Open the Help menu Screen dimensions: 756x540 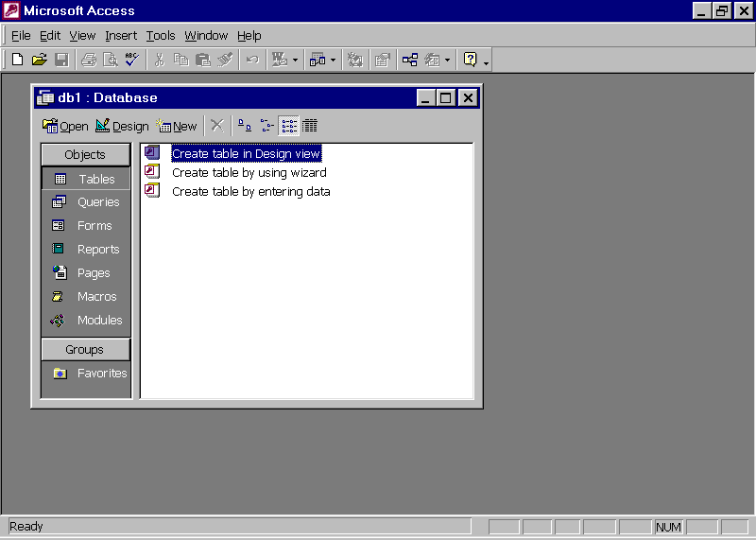249,36
